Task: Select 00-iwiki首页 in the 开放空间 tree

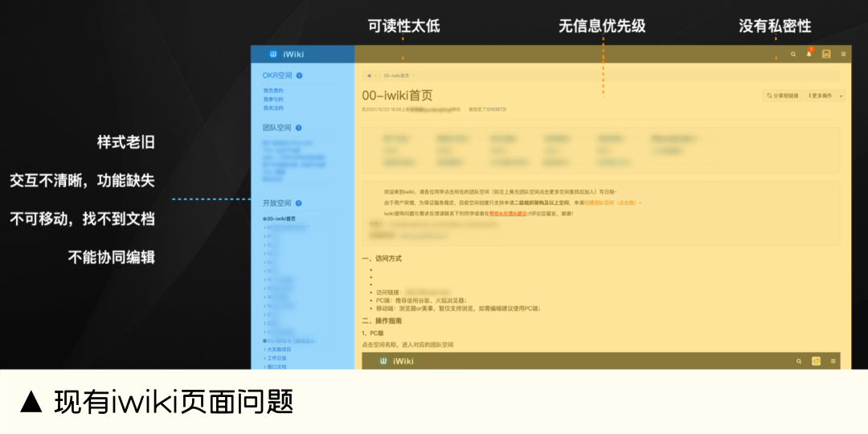Action: (x=279, y=219)
